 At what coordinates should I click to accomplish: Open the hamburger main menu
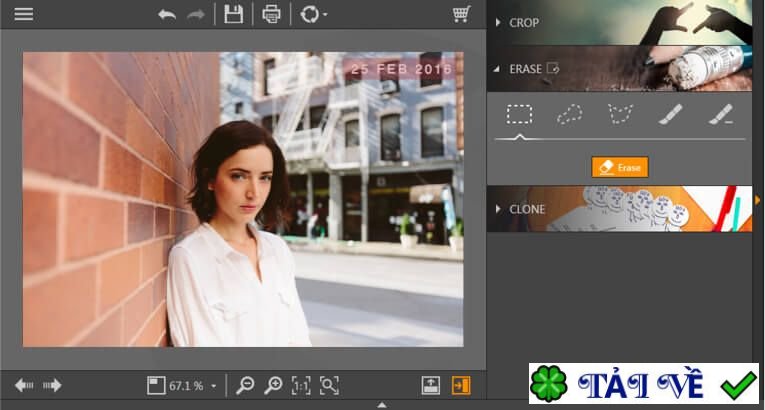(x=23, y=14)
